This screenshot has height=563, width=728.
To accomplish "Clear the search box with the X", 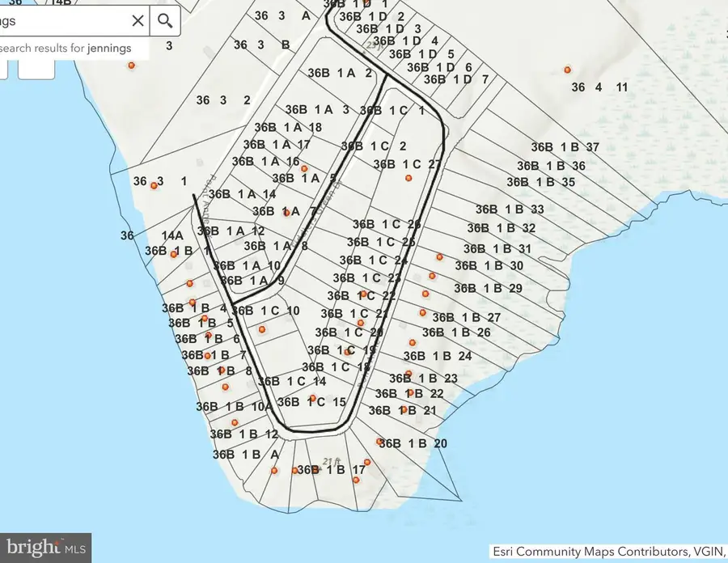I will click(138, 21).
